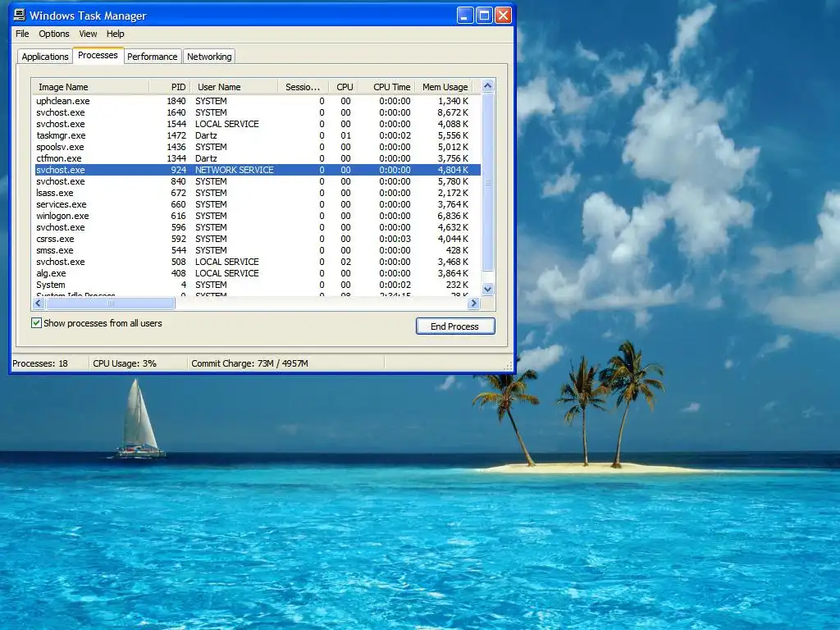Select the ctfmon.exe process
This screenshot has width=840, height=630.
click(x=256, y=158)
